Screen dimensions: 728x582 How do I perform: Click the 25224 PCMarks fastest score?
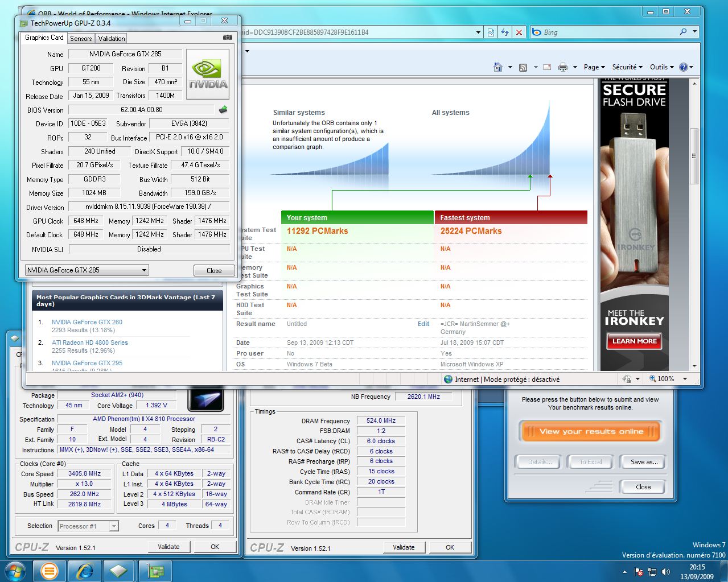pos(471,231)
